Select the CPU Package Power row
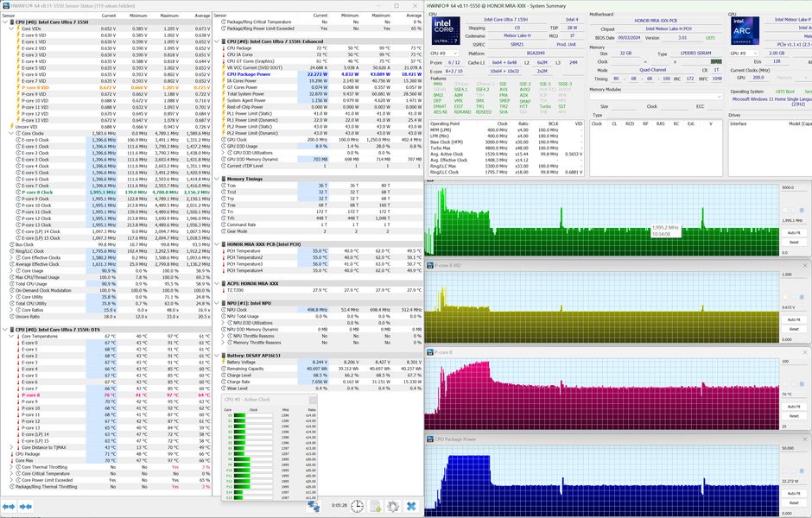This screenshot has height=518, width=812. coord(319,74)
